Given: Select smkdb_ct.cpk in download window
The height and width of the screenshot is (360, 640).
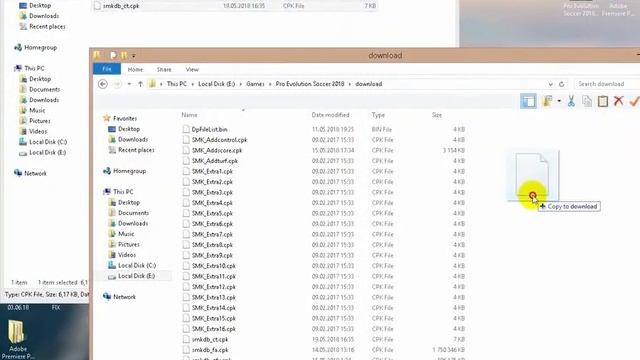Looking at the screenshot, I should click(210, 340).
